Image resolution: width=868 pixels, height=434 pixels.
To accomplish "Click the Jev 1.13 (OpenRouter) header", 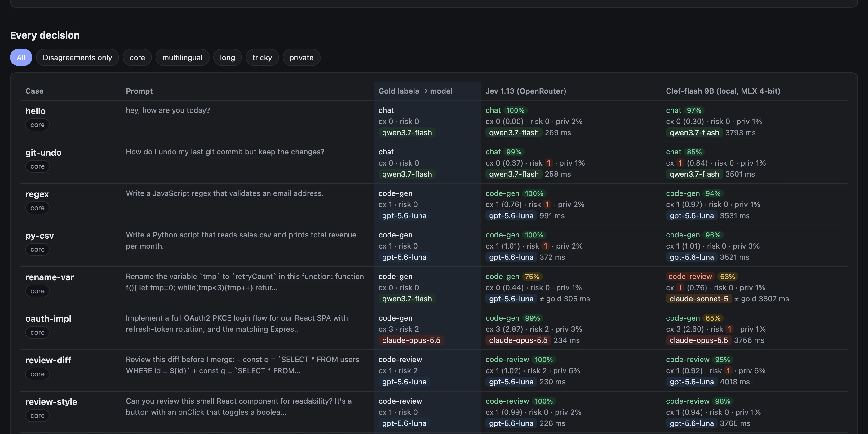I will click(x=526, y=91).
